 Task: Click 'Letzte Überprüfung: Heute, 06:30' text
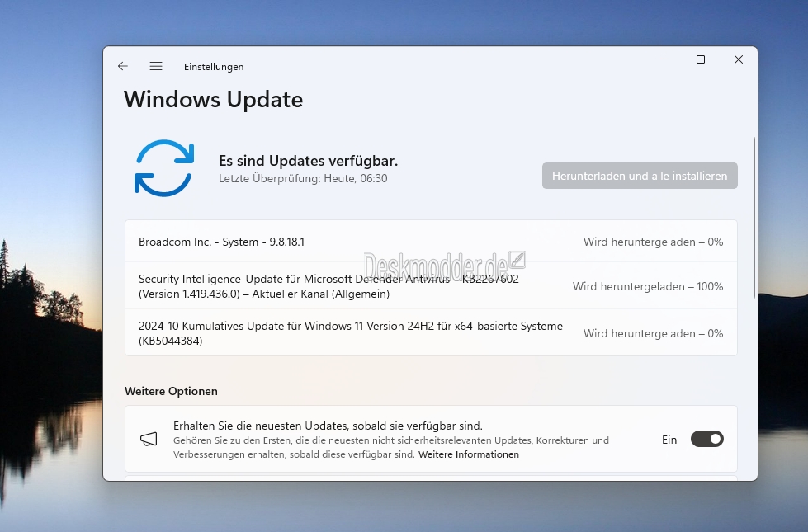point(303,178)
